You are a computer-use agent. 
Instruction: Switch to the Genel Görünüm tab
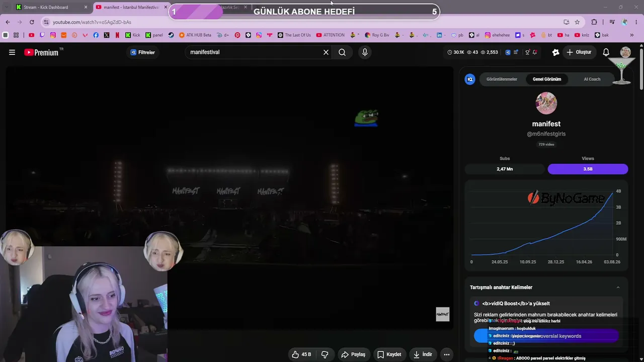[x=547, y=79]
